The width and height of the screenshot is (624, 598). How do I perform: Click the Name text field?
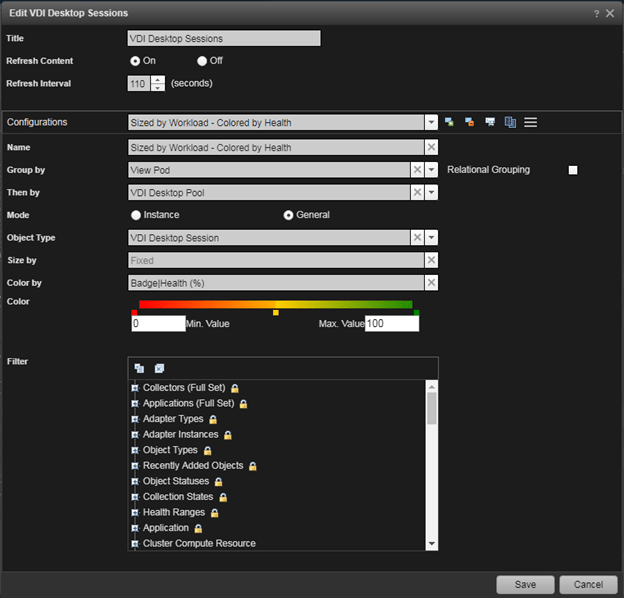pos(276,147)
